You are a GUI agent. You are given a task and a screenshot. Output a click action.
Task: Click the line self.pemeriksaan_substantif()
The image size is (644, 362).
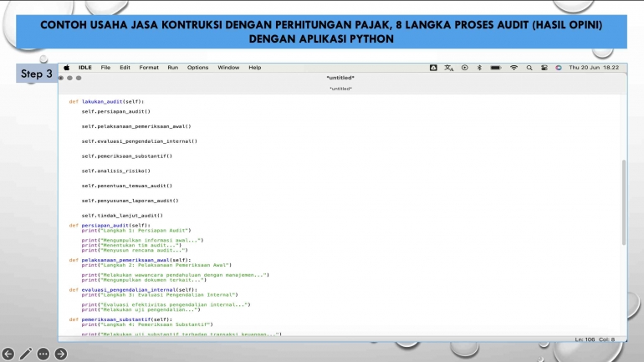(x=127, y=156)
